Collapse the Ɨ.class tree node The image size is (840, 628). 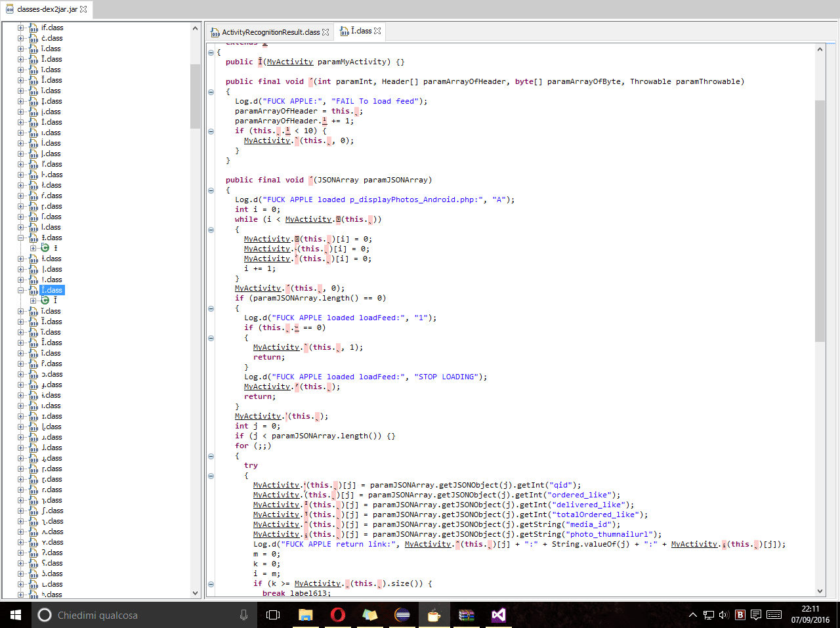(20, 238)
